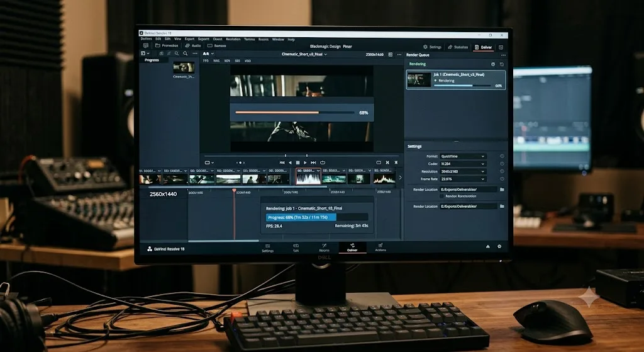Switch to the Statistics tab

[x=458, y=47]
